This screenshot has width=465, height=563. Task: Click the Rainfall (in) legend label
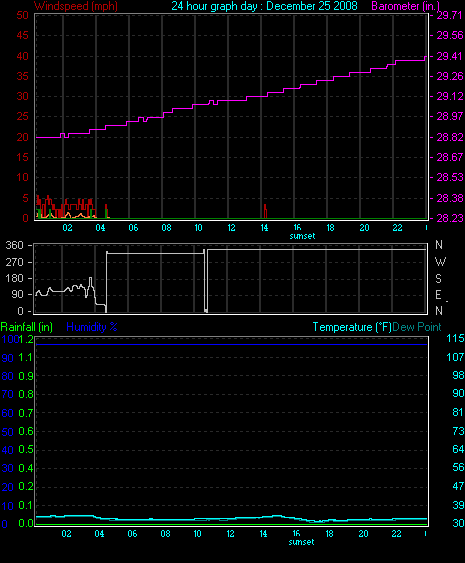[x=27, y=327]
